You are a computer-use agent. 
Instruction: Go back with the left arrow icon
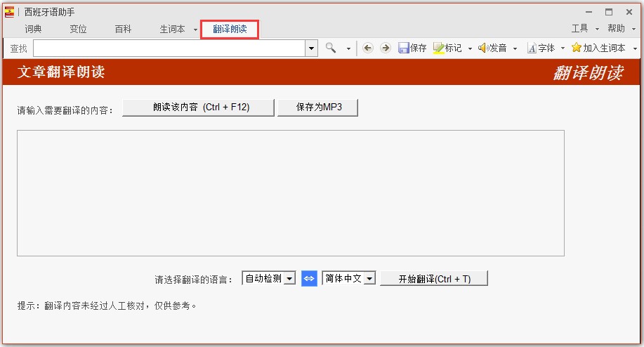(367, 48)
